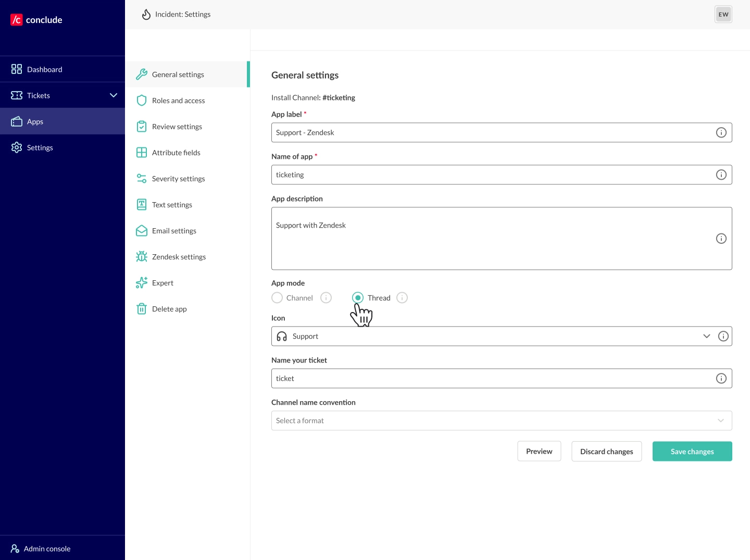Image resolution: width=750 pixels, height=560 pixels.
Task: Click the Zendesk settings bug icon
Action: [x=141, y=256]
